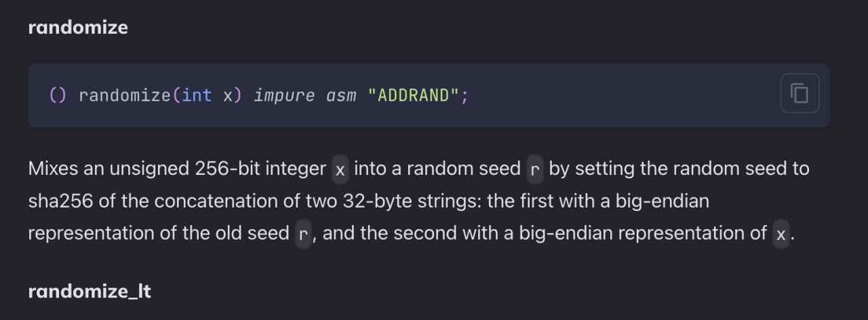Click inline code "r" after "random seed"
The image size is (868, 320).
(x=534, y=169)
